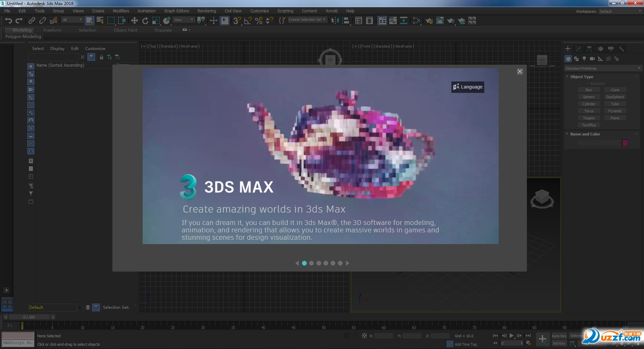
Task: Open the Modifiers menu
Action: point(121,11)
